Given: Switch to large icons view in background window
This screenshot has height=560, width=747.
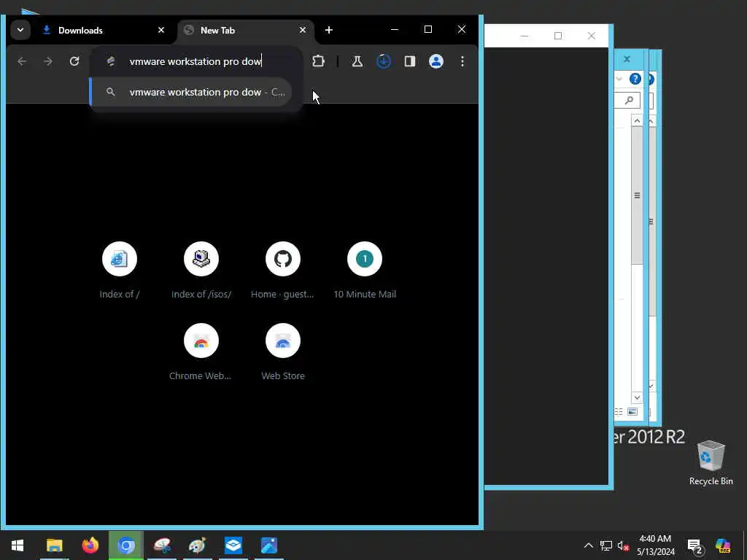Looking at the screenshot, I should coord(632,412).
